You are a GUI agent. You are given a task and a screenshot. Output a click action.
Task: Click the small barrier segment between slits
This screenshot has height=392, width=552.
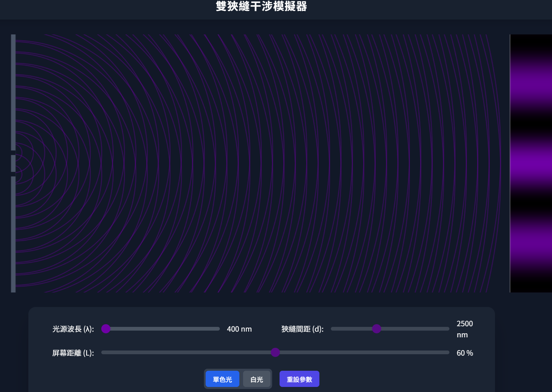(x=13, y=163)
